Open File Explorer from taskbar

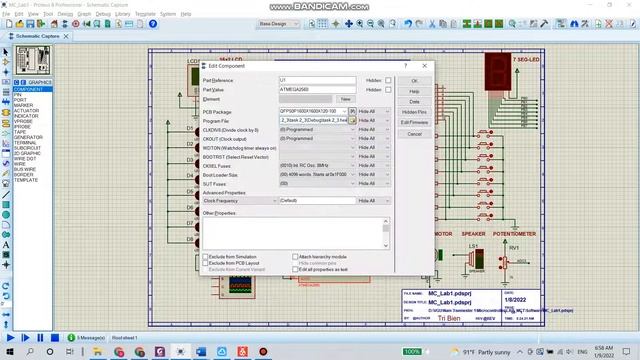click(x=98, y=351)
